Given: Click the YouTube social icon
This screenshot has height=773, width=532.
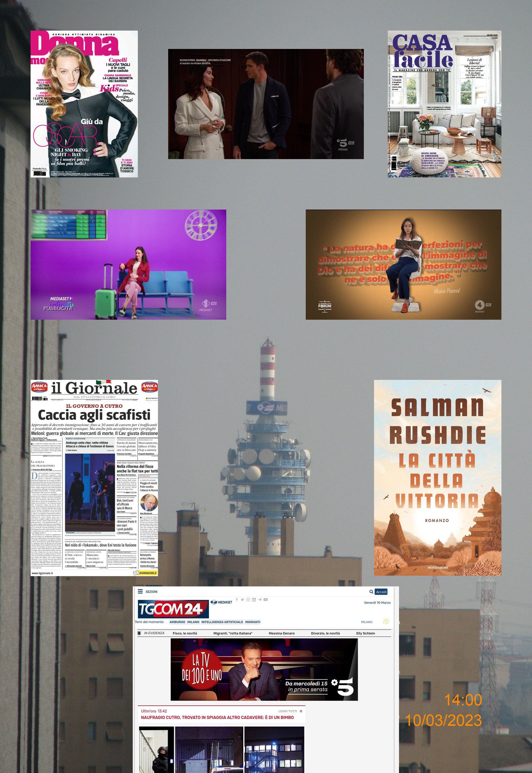Looking at the screenshot, I should coord(266,599).
